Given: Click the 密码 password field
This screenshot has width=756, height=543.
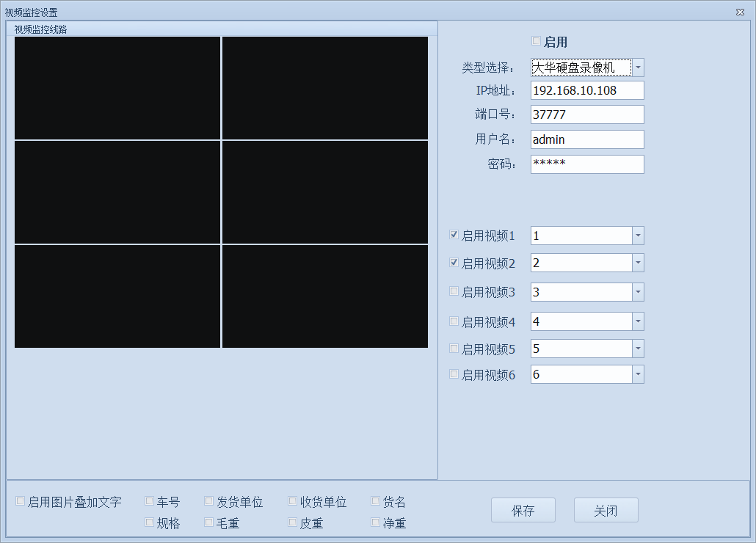Looking at the screenshot, I should coord(586,164).
